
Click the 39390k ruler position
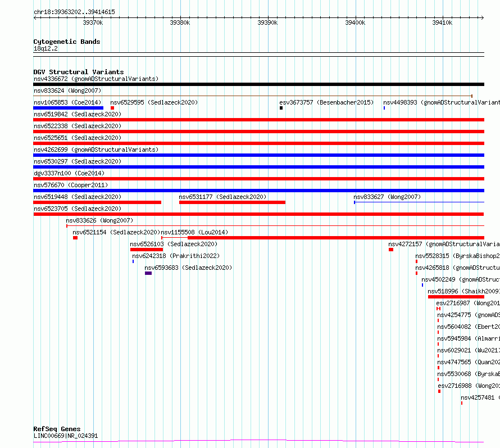point(267,22)
